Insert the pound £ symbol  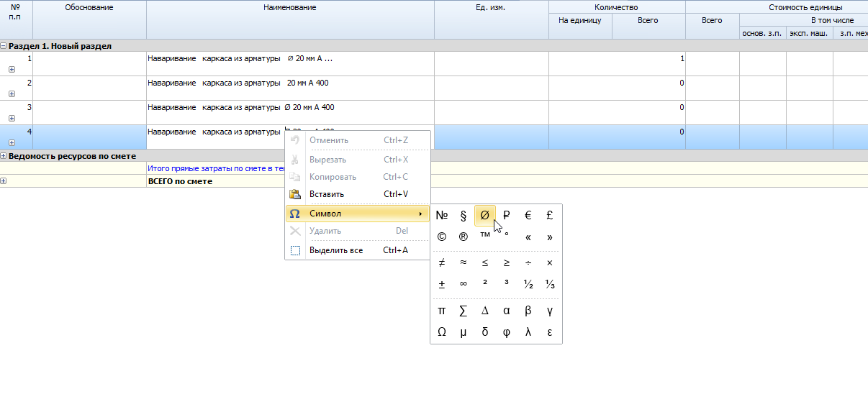pyautogui.click(x=550, y=215)
